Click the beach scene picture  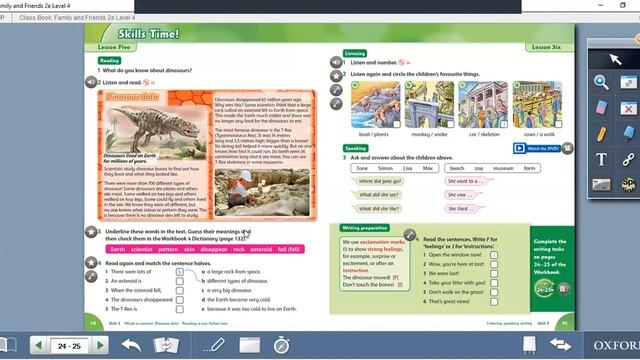click(x=376, y=104)
